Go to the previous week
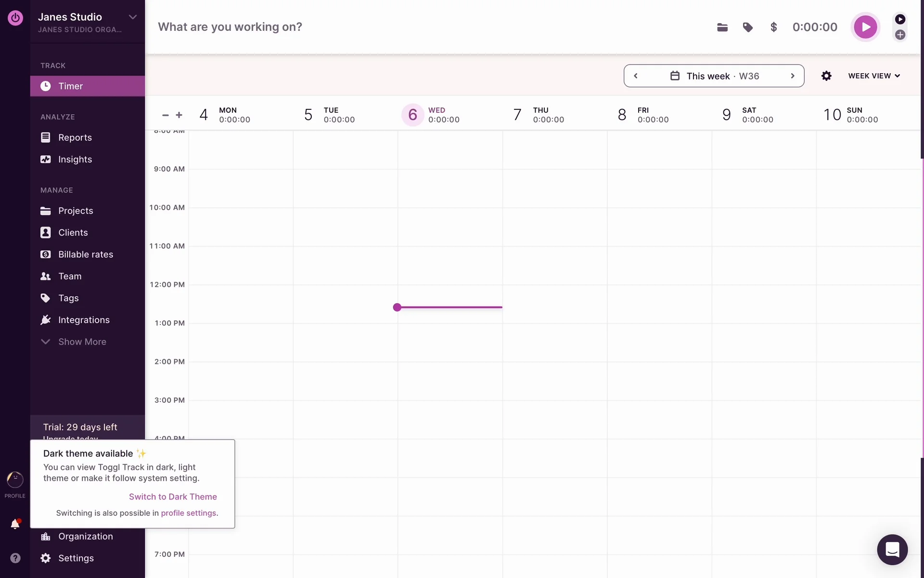 (636, 76)
